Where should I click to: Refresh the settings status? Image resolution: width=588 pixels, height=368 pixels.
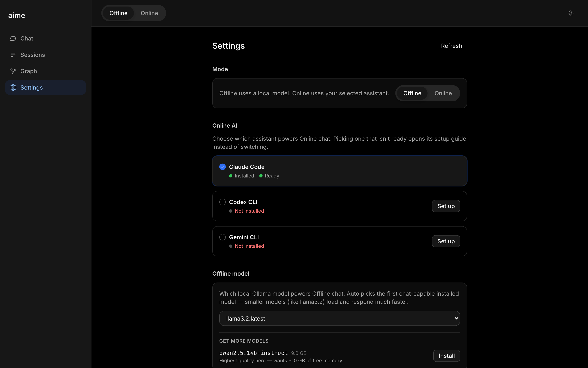451,46
